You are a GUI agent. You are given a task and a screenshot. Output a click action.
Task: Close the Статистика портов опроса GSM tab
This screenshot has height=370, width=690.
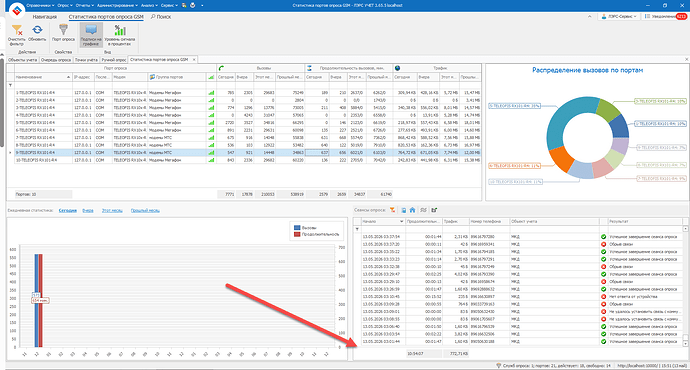tap(194, 60)
